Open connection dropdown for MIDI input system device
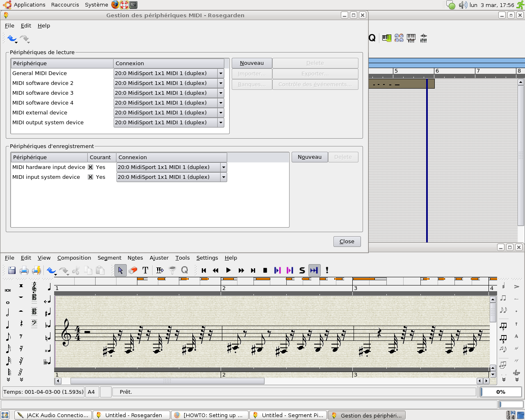This screenshot has width=525, height=420. (x=224, y=177)
